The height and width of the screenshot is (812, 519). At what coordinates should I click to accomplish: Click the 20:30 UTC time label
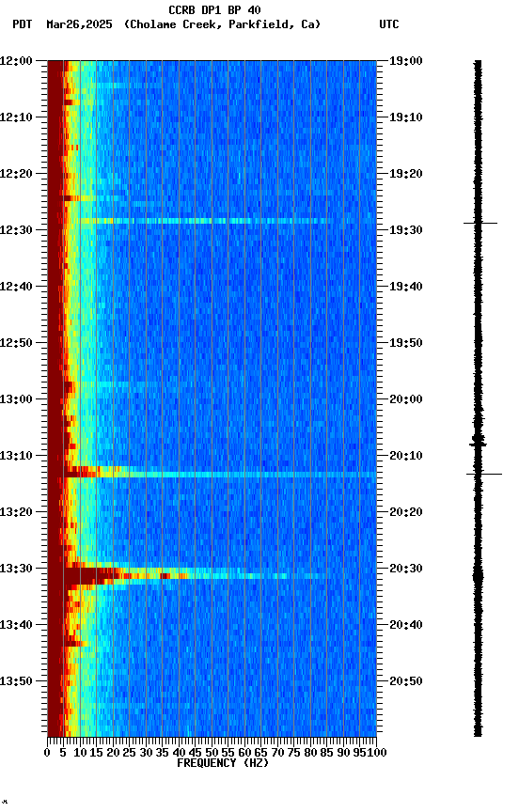pos(406,570)
